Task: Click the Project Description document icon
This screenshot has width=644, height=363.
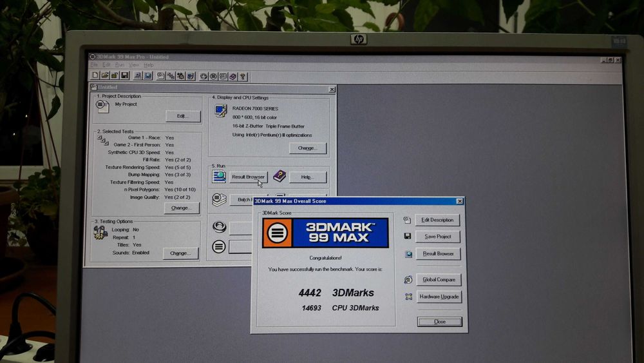Action: (102, 106)
